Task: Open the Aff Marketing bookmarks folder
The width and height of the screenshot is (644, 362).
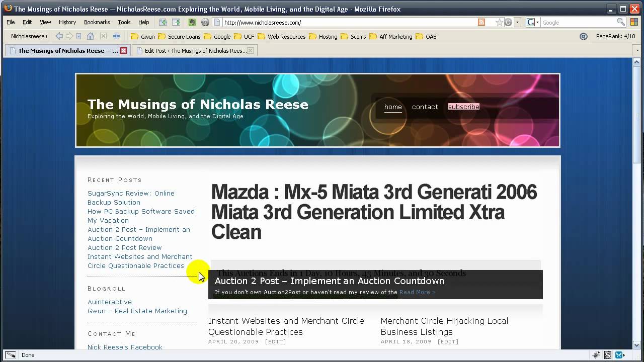Action: [x=391, y=36]
